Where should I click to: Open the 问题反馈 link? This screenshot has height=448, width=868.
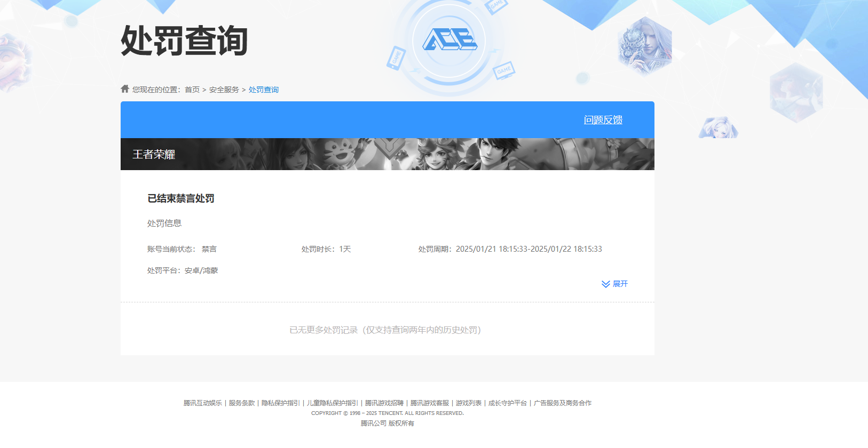(x=603, y=120)
